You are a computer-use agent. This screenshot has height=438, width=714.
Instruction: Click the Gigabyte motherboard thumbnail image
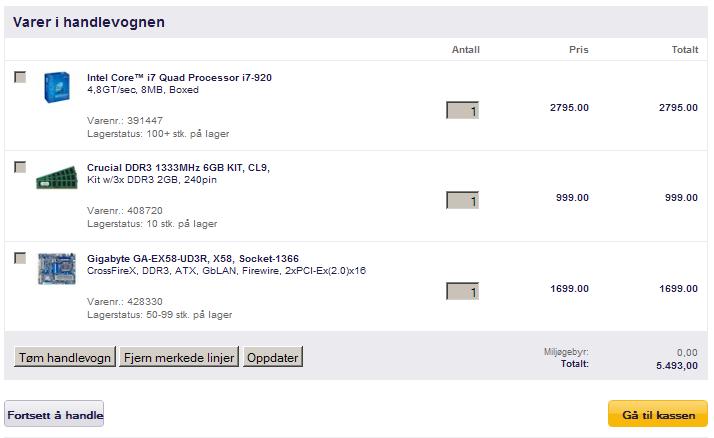57,269
